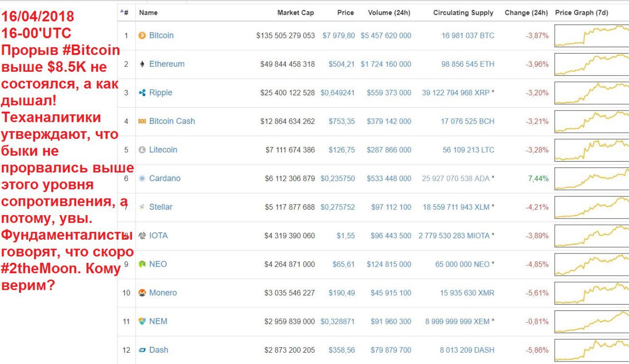Sort table by Name column
The width and height of the screenshot is (629, 364).
(x=148, y=13)
